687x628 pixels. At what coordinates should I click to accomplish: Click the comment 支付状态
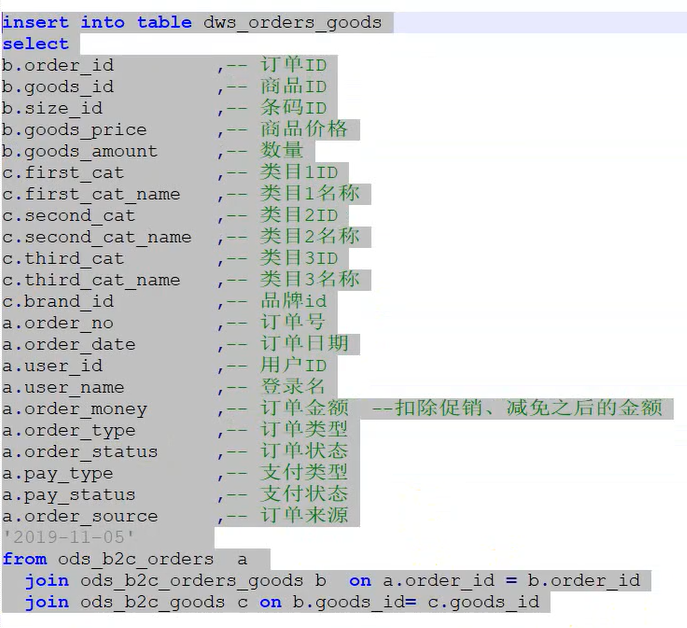[x=305, y=494]
